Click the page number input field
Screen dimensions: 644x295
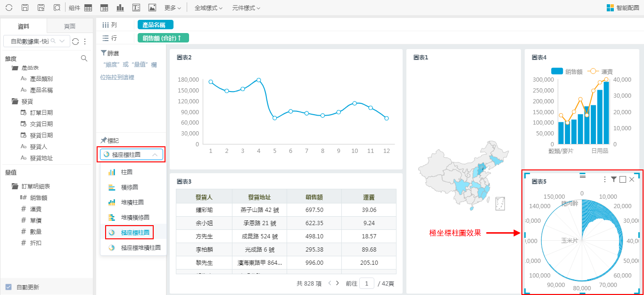pos(366,283)
